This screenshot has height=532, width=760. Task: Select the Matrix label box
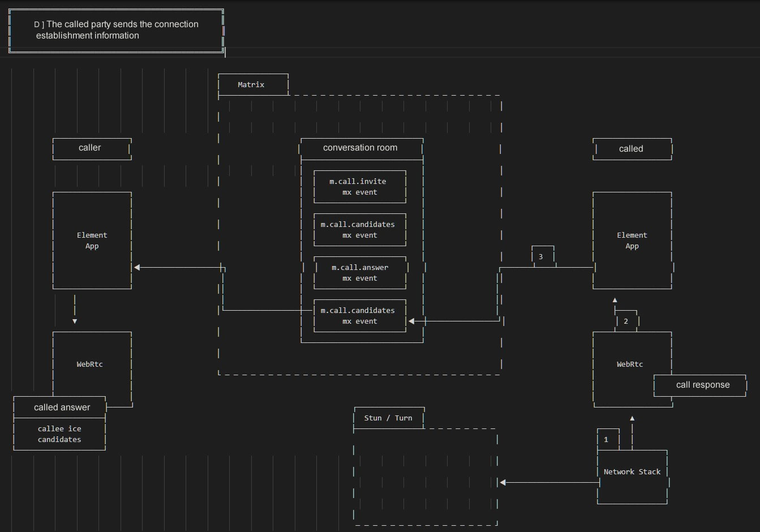[252, 84]
